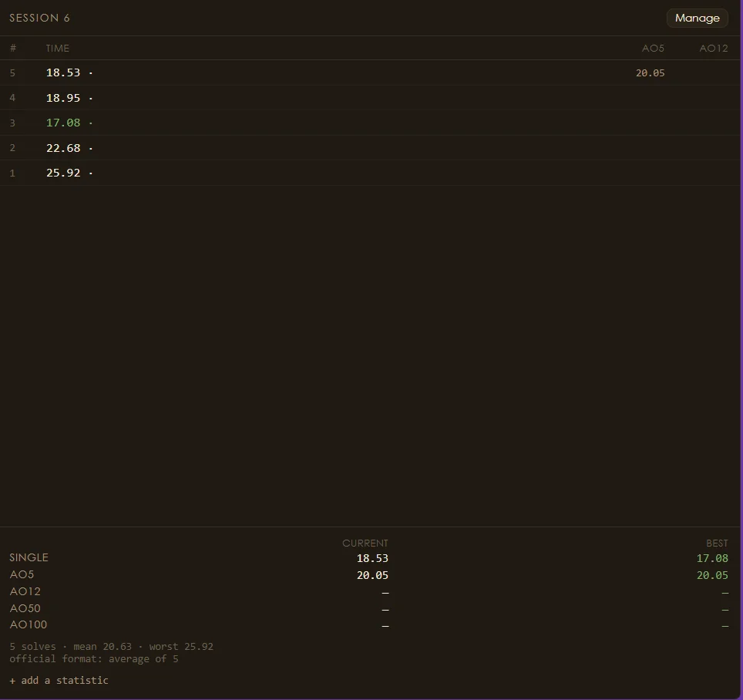
Task: Click the SESSION 6 title
Action: [x=40, y=18]
